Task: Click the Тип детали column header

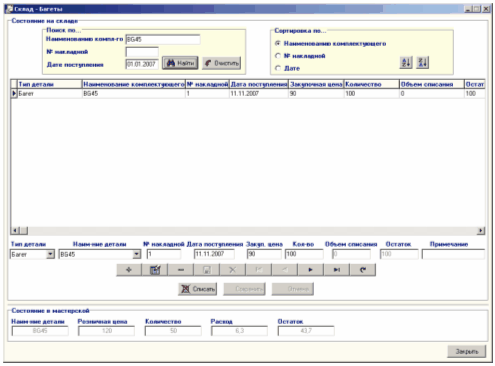Action: click(50, 84)
